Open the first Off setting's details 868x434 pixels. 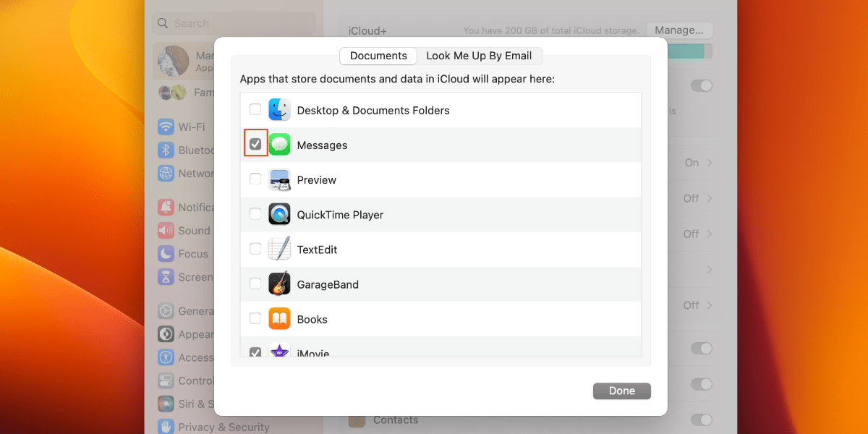tap(692, 198)
